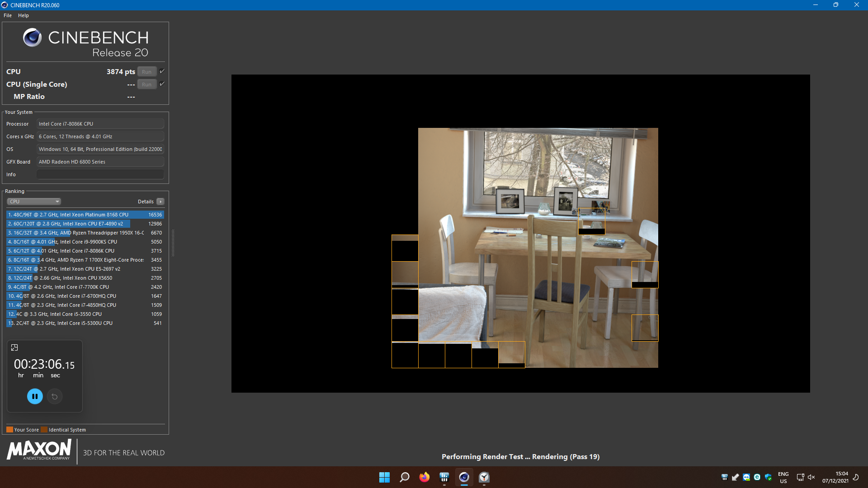Switch ENG US input language
Image resolution: width=868 pixels, height=488 pixels.
pos(783,478)
